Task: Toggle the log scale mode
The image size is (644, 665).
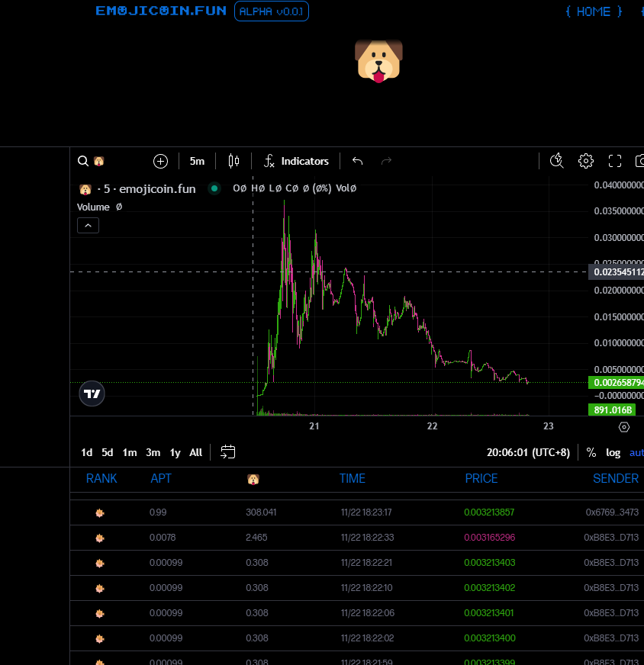Action: point(613,452)
